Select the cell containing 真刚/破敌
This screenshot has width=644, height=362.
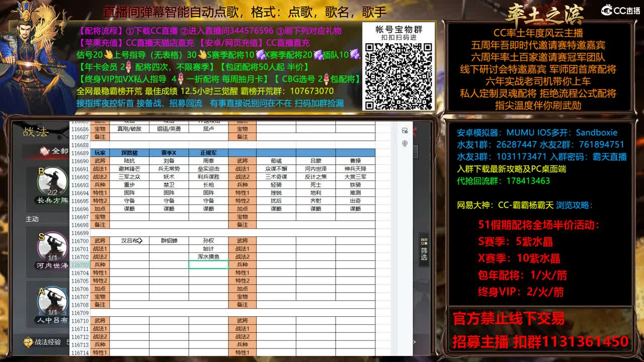coord(129,129)
